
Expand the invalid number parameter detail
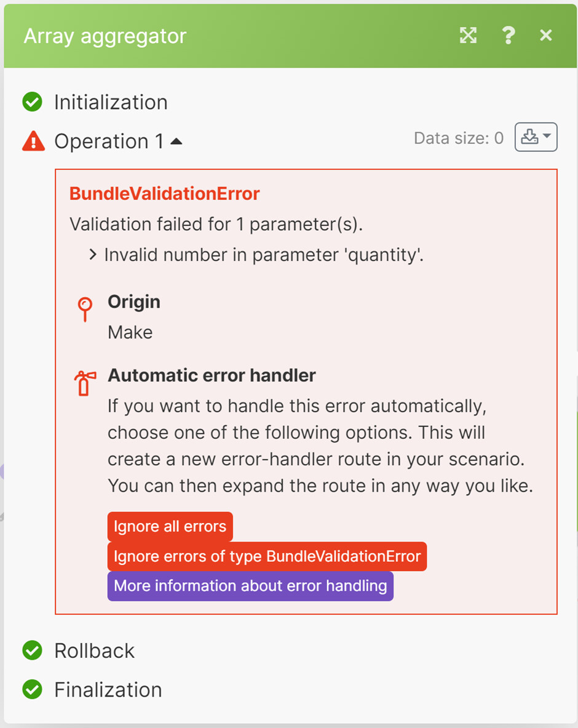click(93, 255)
